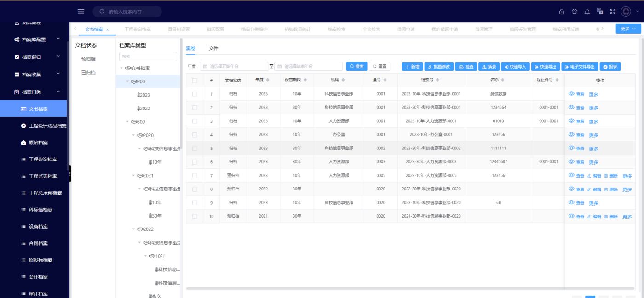Click the 电子文件导出 button
The image size is (644, 298).
tap(580, 67)
